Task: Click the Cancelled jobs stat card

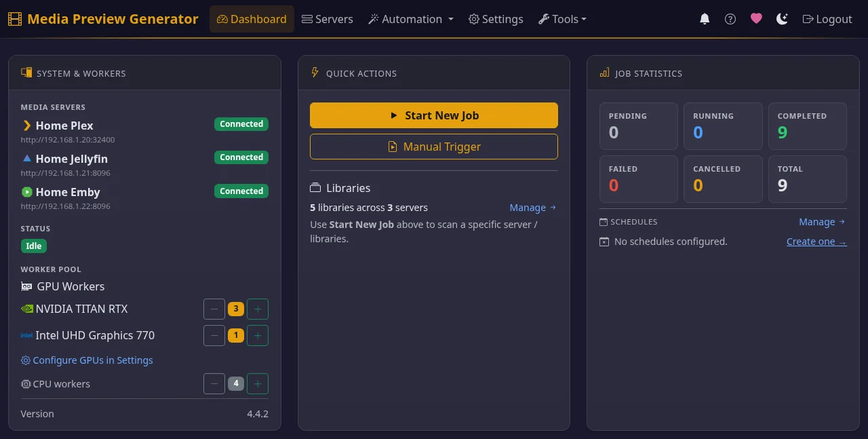Action: [723, 179]
